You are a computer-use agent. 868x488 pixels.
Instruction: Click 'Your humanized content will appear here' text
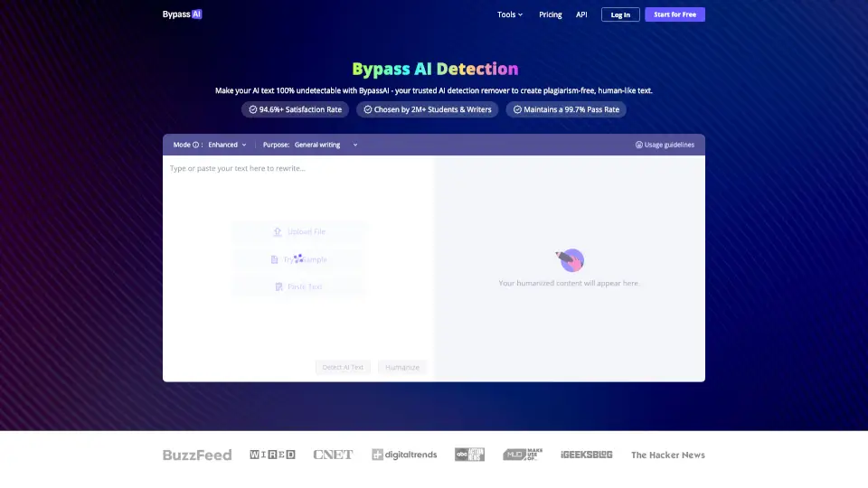(x=569, y=283)
